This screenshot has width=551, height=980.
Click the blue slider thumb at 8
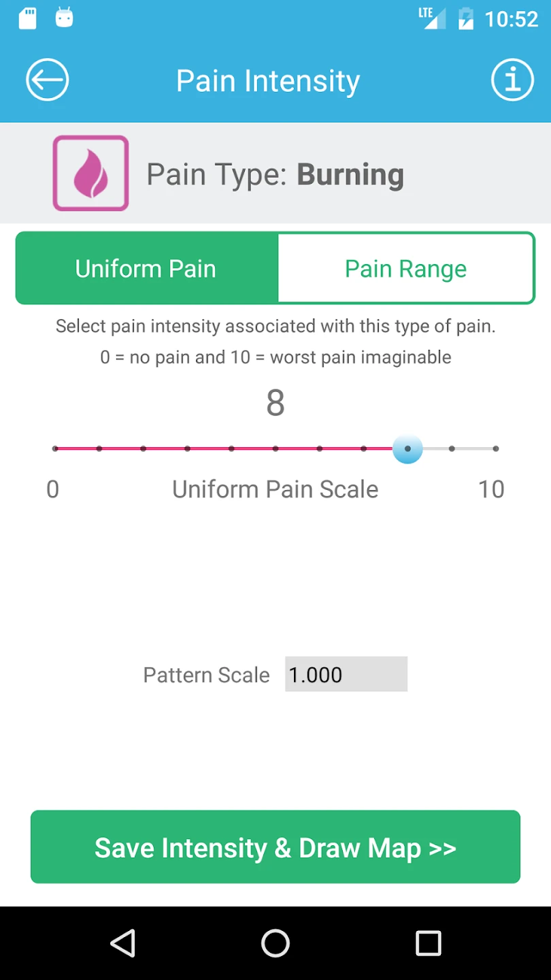coord(407,449)
